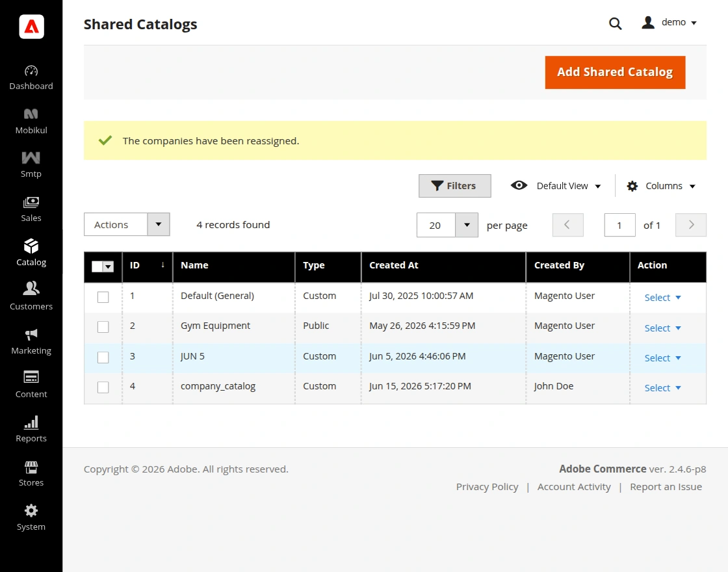The image size is (728, 572).
Task: Click the eye icon beside Default View
Action: 519,185
